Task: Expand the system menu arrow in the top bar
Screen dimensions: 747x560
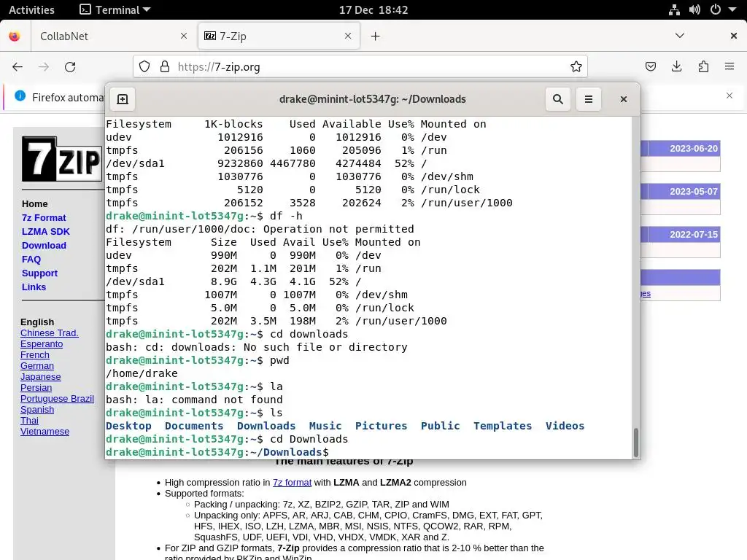Action: [732, 9]
